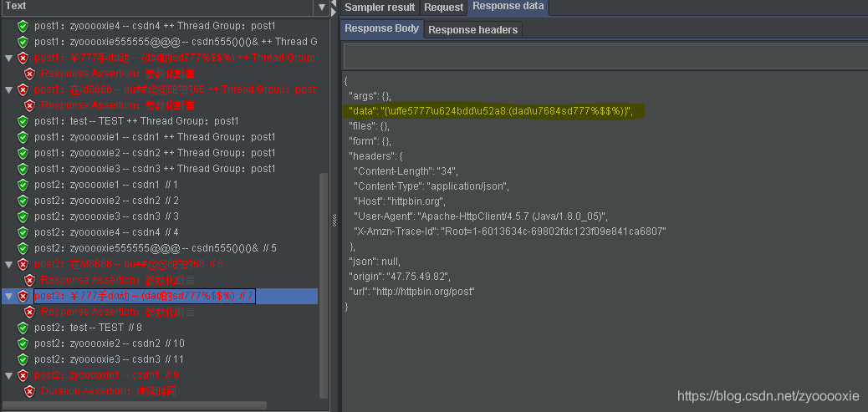Click red failure icon of post2 在/d6666 // 6

[23, 264]
